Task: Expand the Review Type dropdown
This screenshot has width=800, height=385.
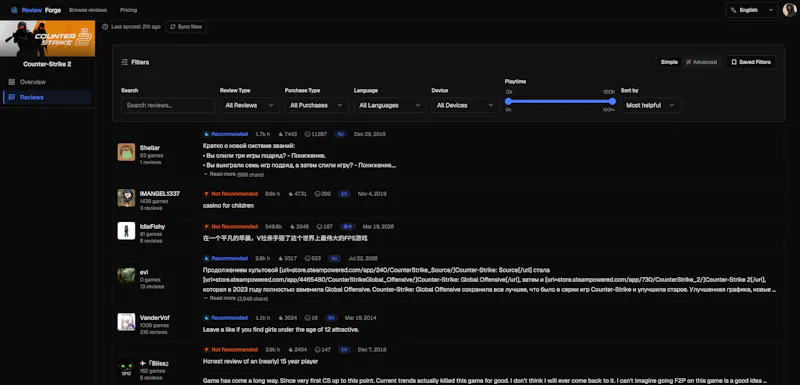Action: coord(249,106)
